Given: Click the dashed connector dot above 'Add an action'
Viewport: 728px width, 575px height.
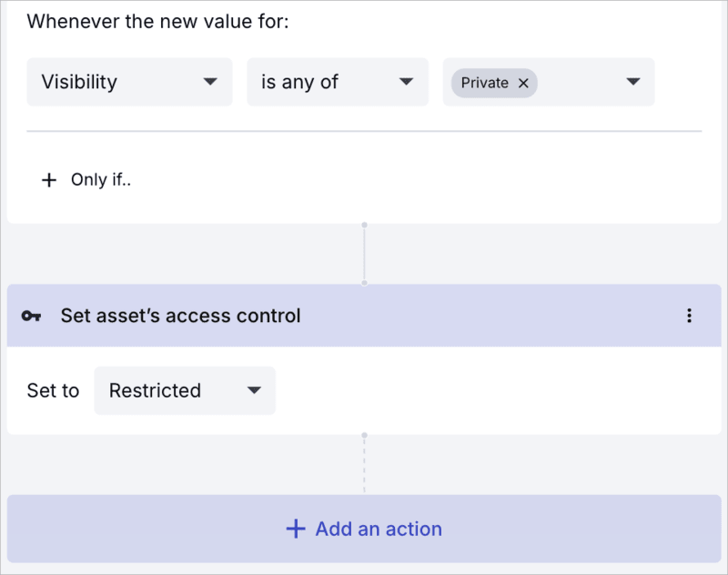Looking at the screenshot, I should pyautogui.click(x=364, y=436).
